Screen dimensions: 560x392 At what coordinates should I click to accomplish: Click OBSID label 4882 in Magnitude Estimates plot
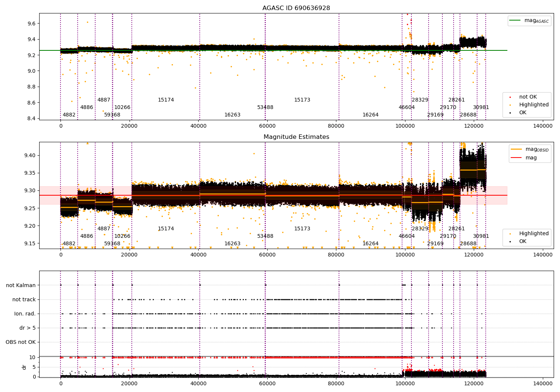click(69, 243)
